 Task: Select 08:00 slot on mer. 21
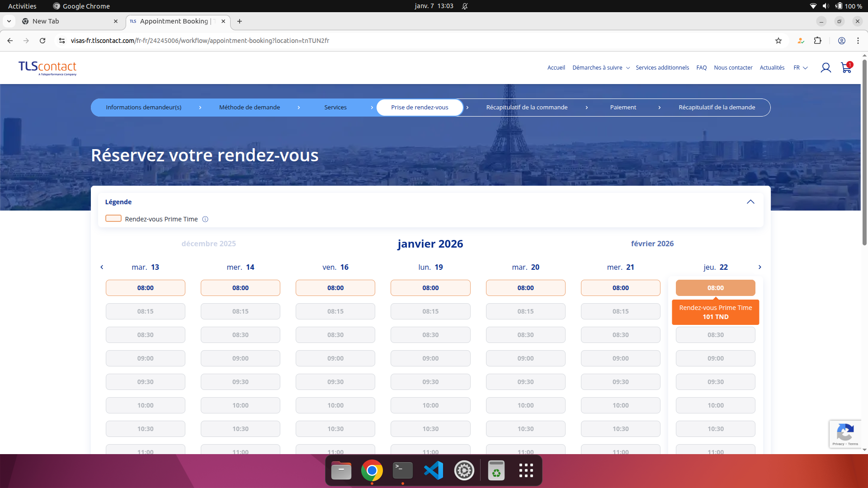point(621,288)
